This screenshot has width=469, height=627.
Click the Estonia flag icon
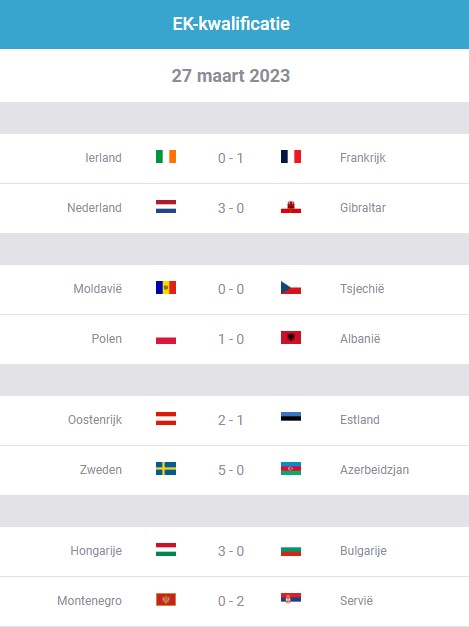point(291,417)
